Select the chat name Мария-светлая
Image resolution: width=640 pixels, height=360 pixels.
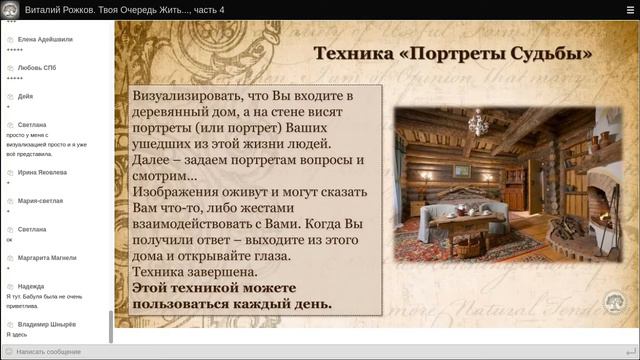40,201
